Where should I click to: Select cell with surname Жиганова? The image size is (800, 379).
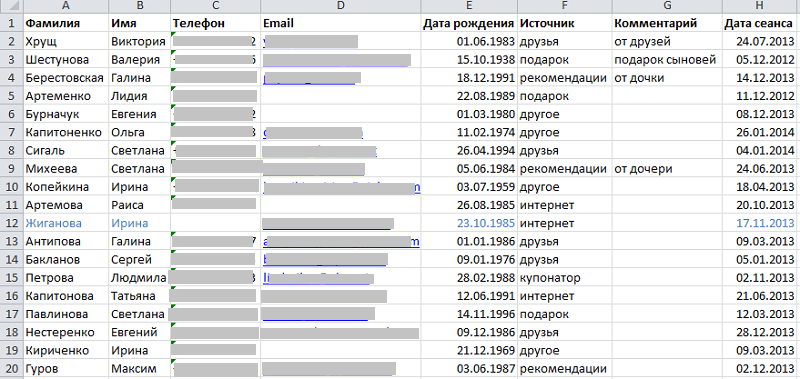66,223
